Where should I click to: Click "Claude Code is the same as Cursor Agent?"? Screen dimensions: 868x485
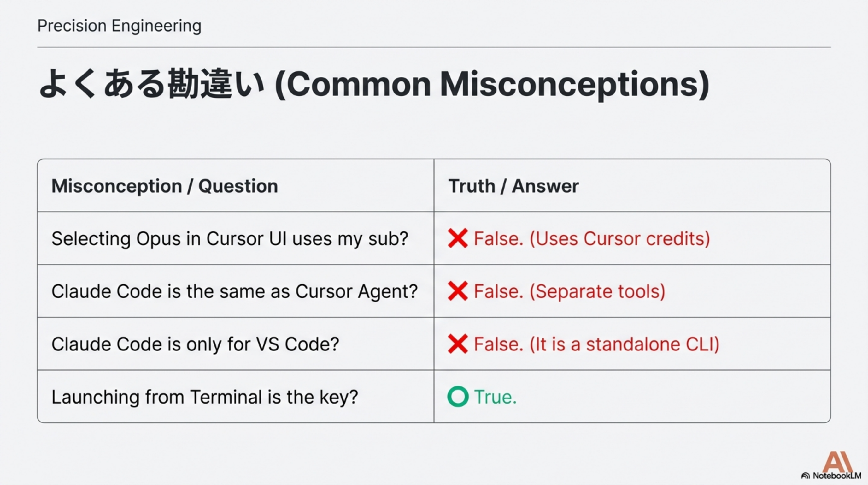click(235, 291)
